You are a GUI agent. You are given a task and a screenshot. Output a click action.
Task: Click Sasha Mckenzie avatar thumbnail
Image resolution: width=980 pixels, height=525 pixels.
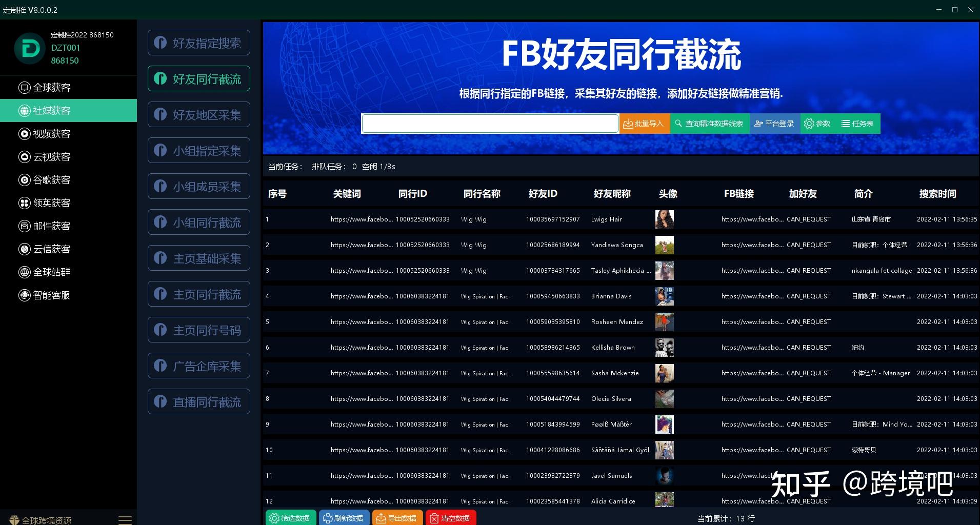click(665, 373)
